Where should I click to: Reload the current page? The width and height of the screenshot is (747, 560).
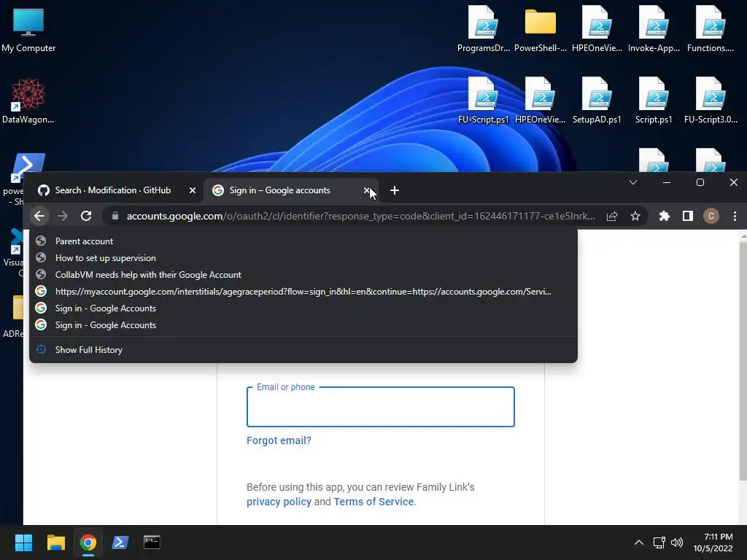86,216
